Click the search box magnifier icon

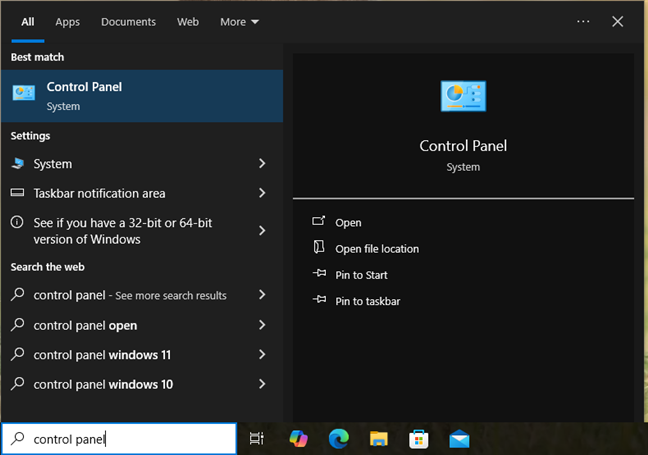(18, 438)
